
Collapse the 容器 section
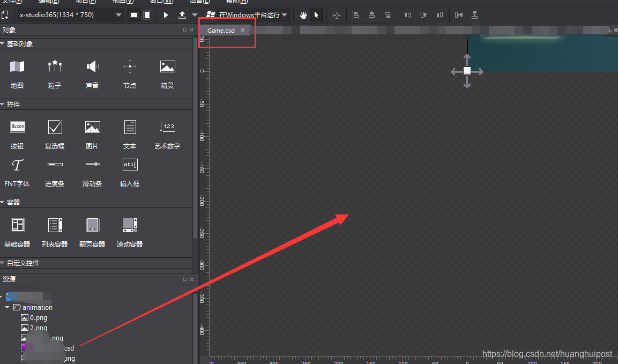[2, 202]
